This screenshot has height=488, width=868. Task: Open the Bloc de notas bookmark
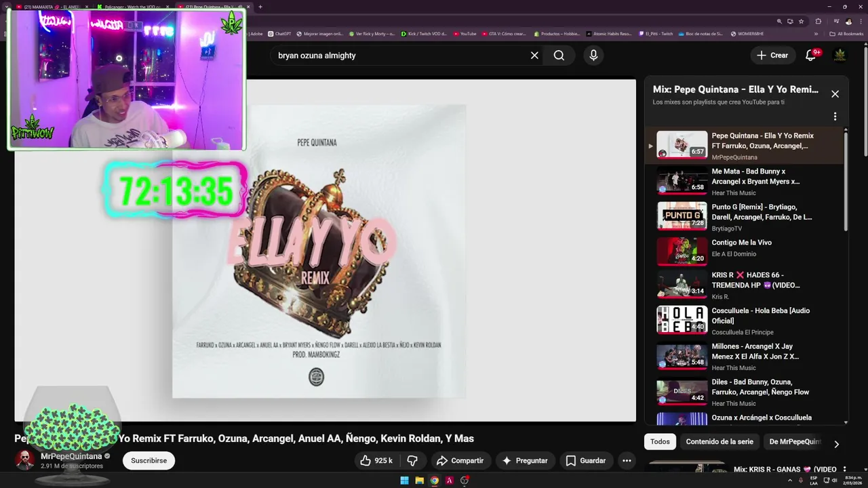point(701,33)
